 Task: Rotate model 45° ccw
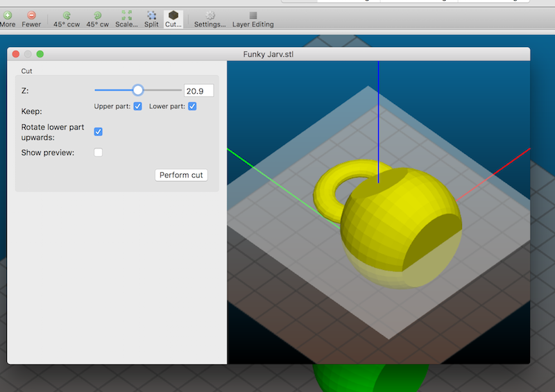click(67, 15)
